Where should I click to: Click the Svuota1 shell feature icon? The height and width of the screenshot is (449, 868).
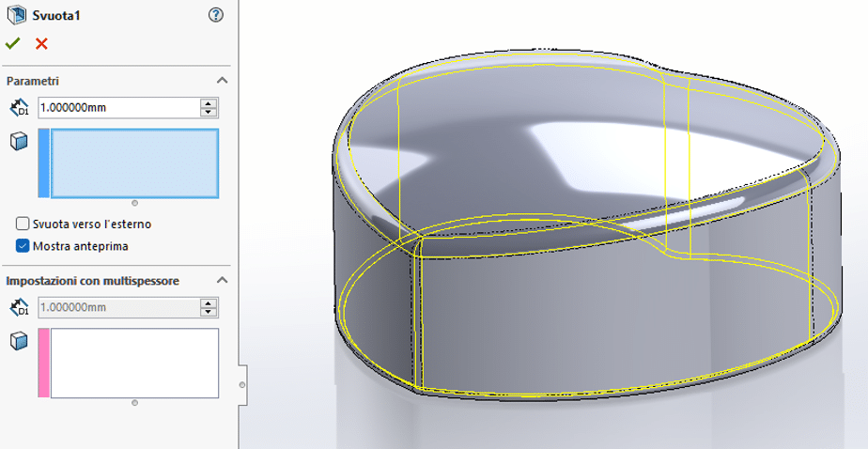[16, 14]
